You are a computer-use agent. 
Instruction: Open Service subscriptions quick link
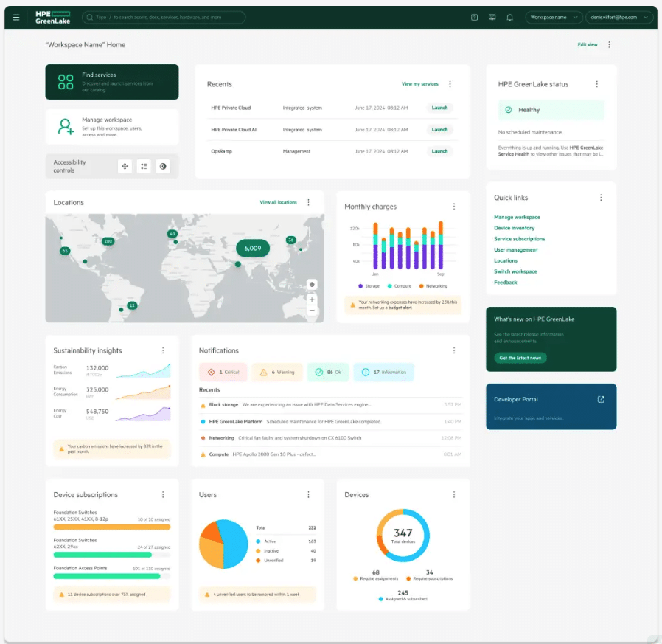pos(519,239)
